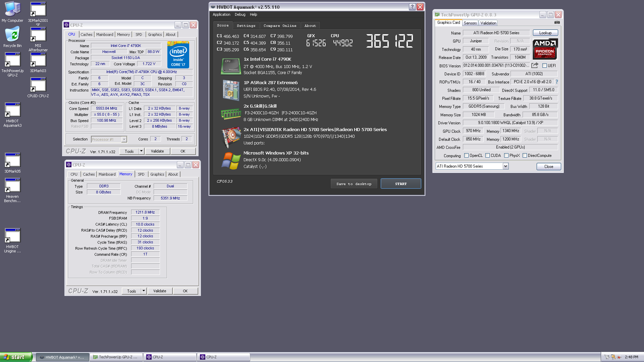Click the Lookup button in GPU-Z
This screenshot has width=644, height=362.
pos(545,33)
